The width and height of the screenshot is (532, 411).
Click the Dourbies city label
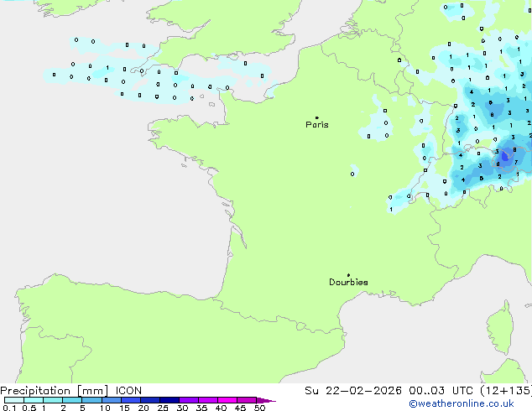pos(348,282)
